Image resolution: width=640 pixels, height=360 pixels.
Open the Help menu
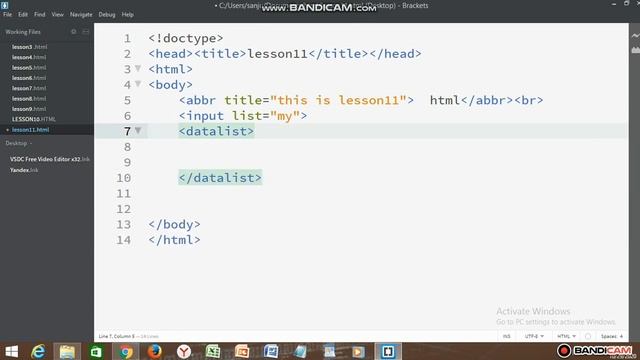tap(128, 14)
